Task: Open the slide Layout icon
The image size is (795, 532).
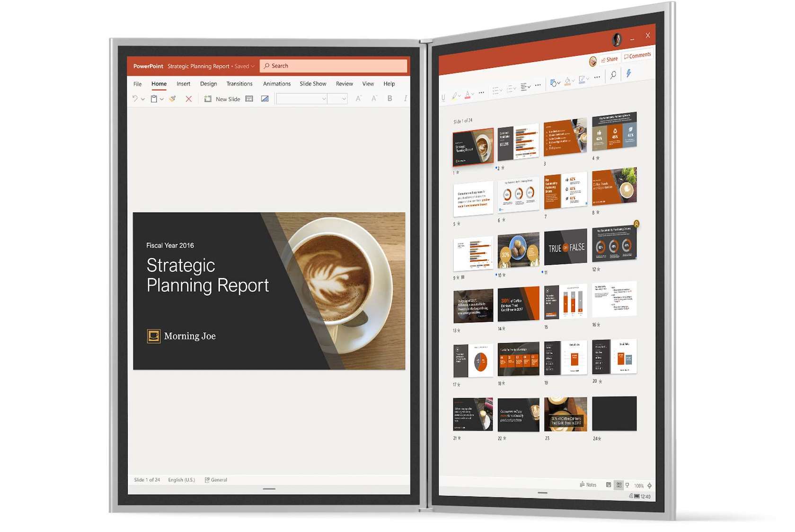Action: pos(249,99)
